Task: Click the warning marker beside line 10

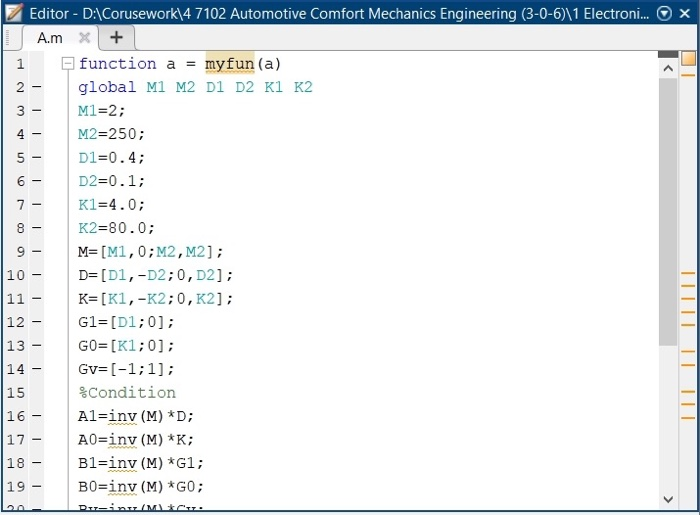Action: pos(688,273)
